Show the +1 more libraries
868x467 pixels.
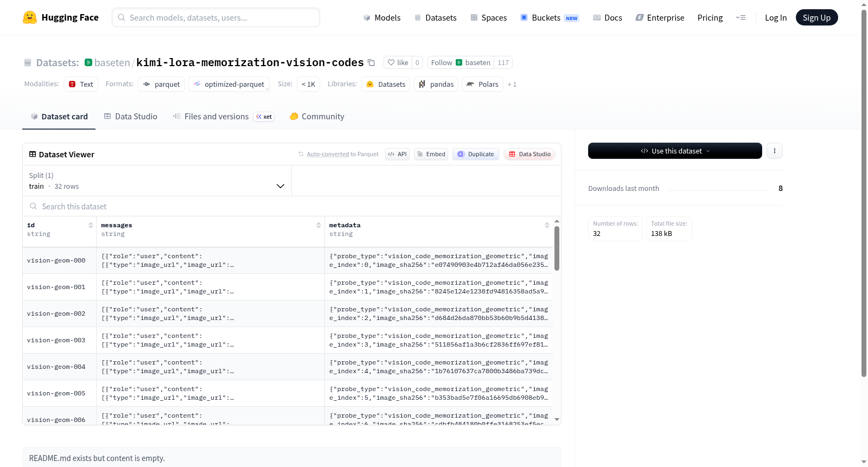pyautogui.click(x=512, y=85)
